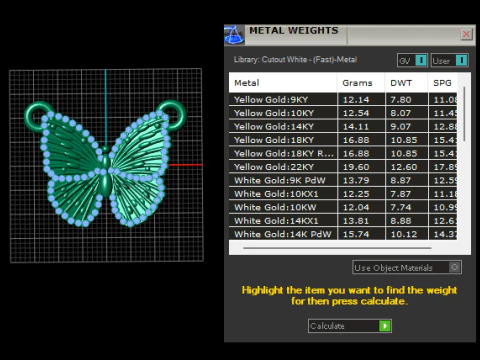Viewport: 480px width, 360px height.
Task: Select the White Gold:10KX1 row
Action: coord(343,194)
